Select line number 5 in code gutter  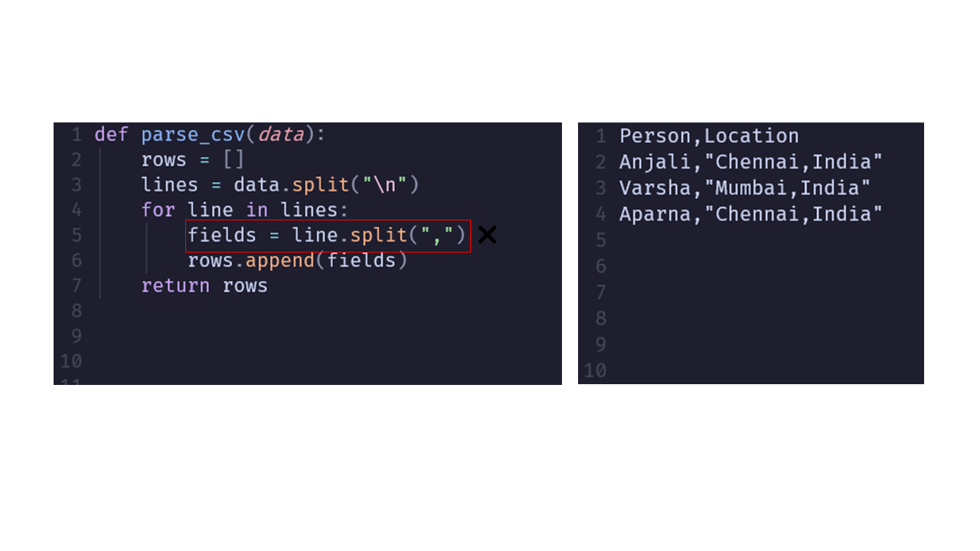pyautogui.click(x=76, y=235)
